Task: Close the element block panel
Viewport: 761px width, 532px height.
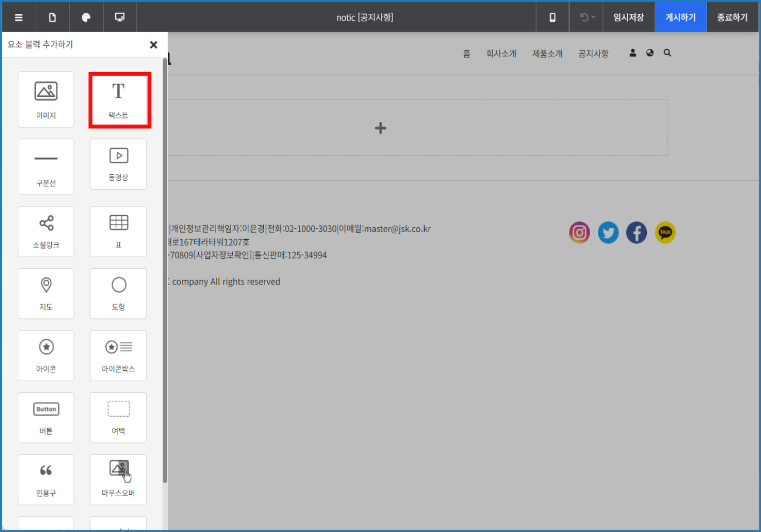Action: pyautogui.click(x=154, y=45)
